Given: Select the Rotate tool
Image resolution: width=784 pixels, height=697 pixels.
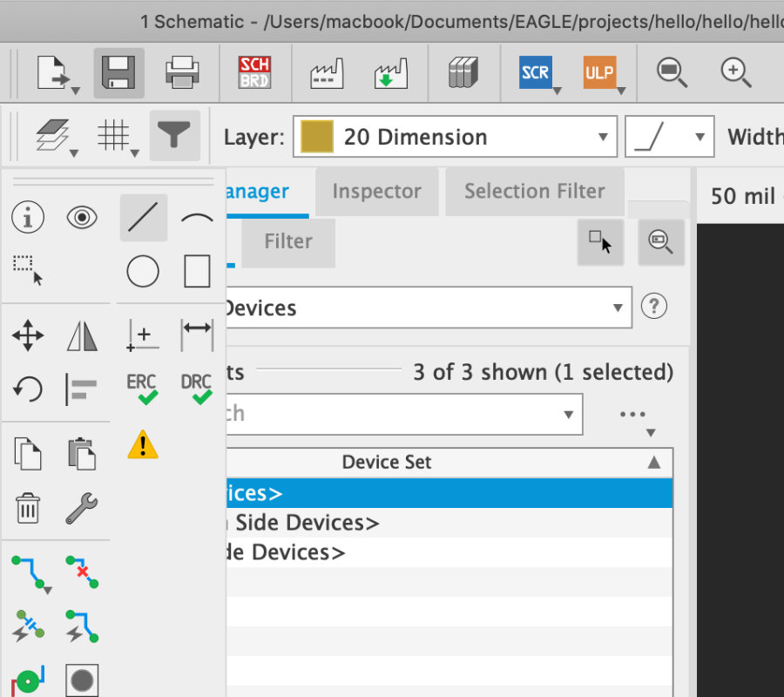Looking at the screenshot, I should [x=28, y=389].
